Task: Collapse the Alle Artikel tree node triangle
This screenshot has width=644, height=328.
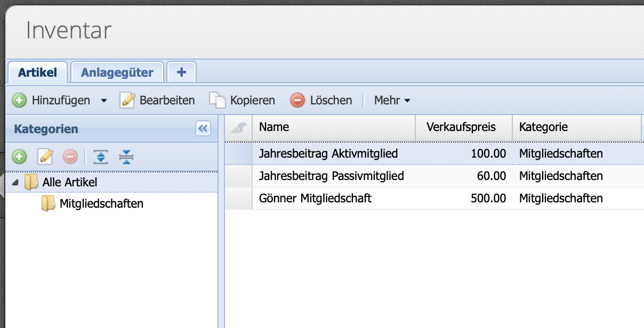Action: [16, 182]
